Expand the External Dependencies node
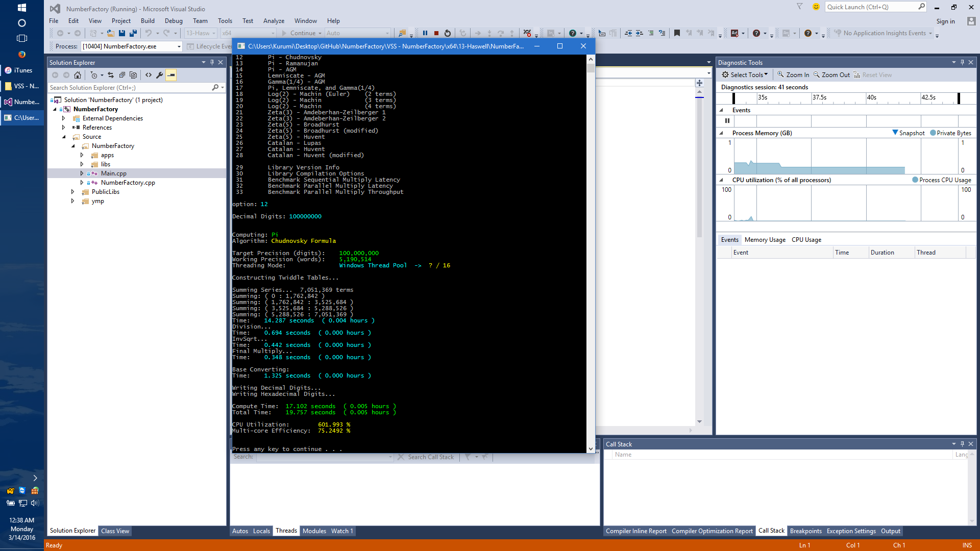Viewport: 980px width, 551px height. (64, 118)
